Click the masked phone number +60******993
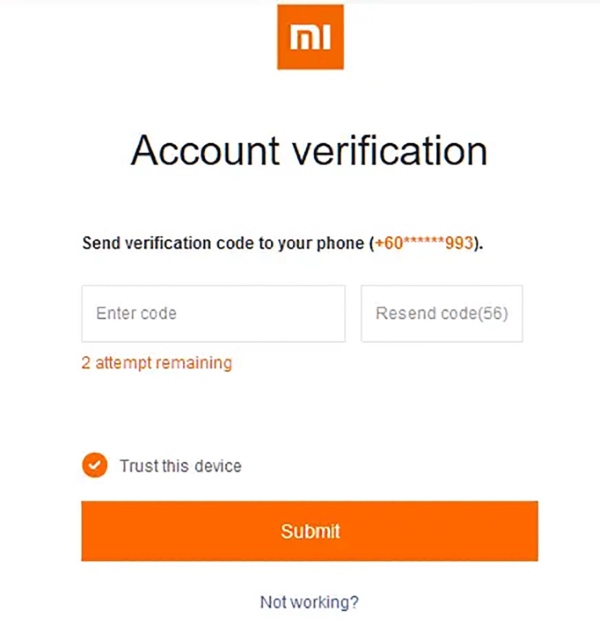The height and width of the screenshot is (633, 600). 426,243
